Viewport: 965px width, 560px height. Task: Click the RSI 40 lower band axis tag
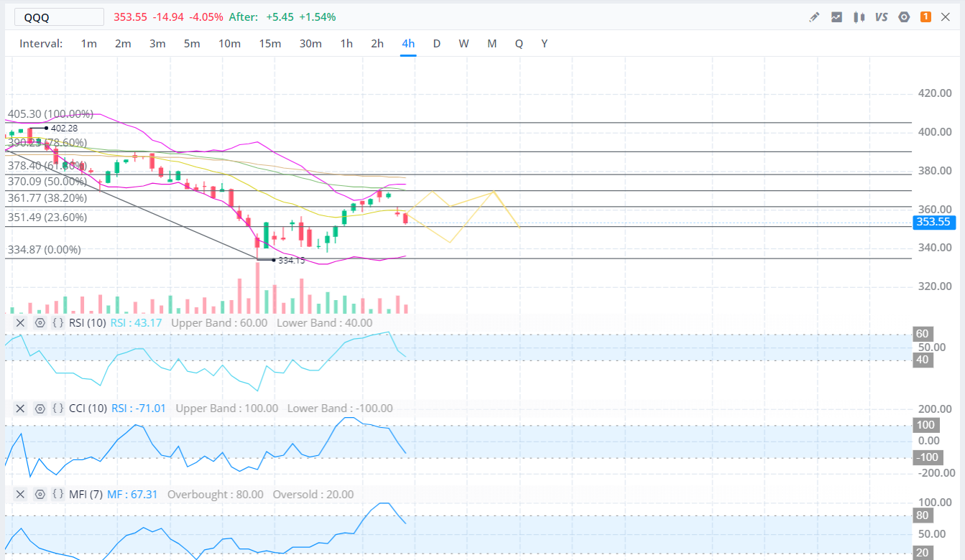[x=923, y=360]
